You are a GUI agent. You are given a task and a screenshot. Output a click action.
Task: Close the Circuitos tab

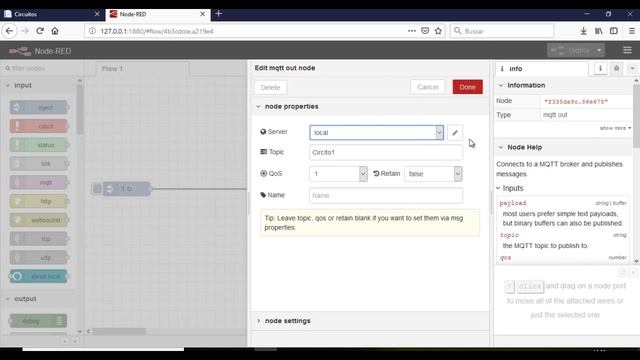[x=97, y=14]
